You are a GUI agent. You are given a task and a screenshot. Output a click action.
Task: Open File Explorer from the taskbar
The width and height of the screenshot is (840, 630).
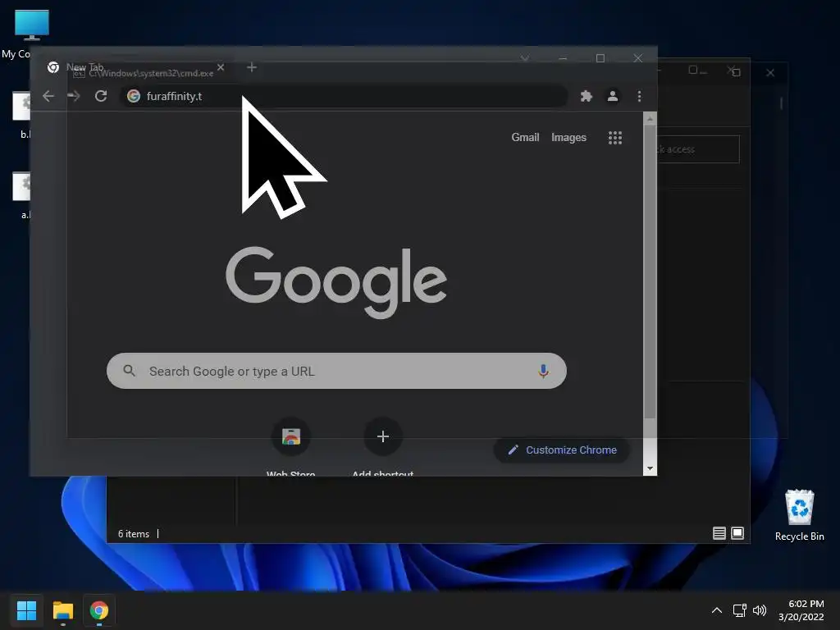point(62,610)
